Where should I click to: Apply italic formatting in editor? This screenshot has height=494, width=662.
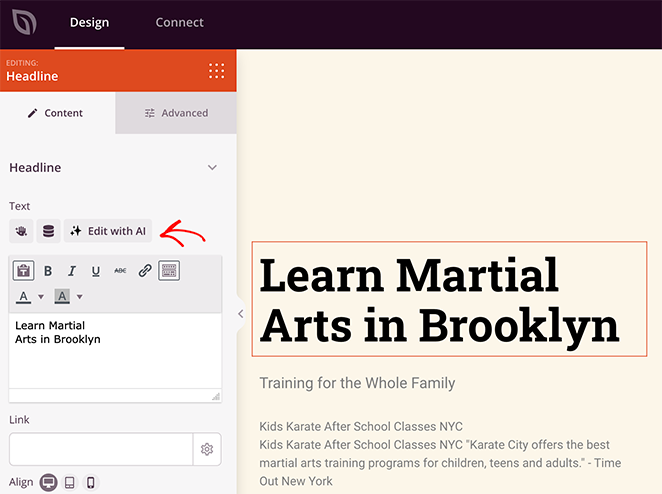pyautogui.click(x=72, y=271)
